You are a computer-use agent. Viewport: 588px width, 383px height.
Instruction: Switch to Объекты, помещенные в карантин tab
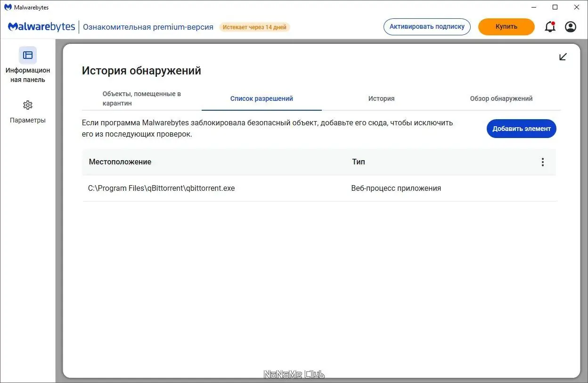coord(142,98)
